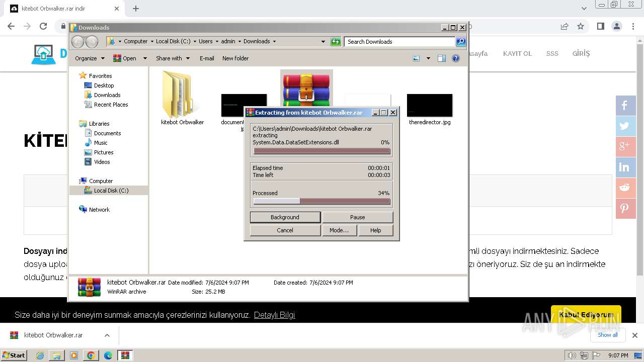Click Help in extraction dialog
644x362 pixels.
point(376,230)
